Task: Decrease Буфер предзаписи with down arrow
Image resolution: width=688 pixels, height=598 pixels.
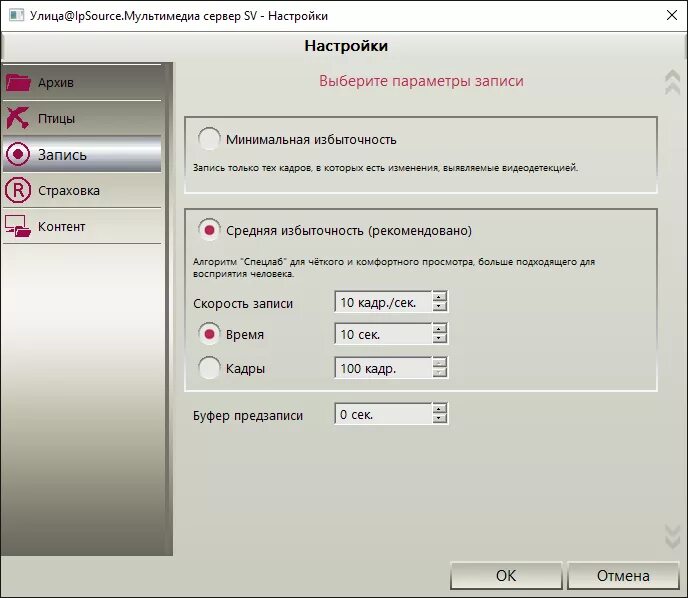Action: coord(439,419)
